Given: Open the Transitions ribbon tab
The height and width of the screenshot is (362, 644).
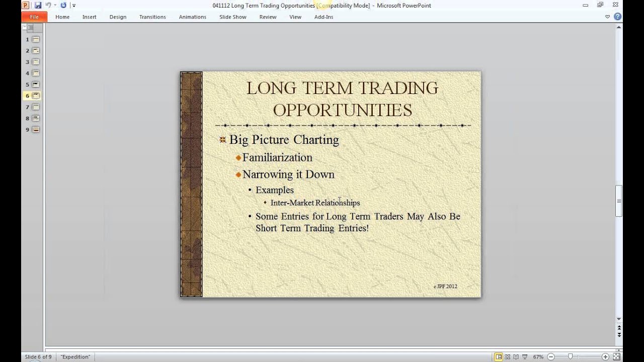Looking at the screenshot, I should click(152, 17).
